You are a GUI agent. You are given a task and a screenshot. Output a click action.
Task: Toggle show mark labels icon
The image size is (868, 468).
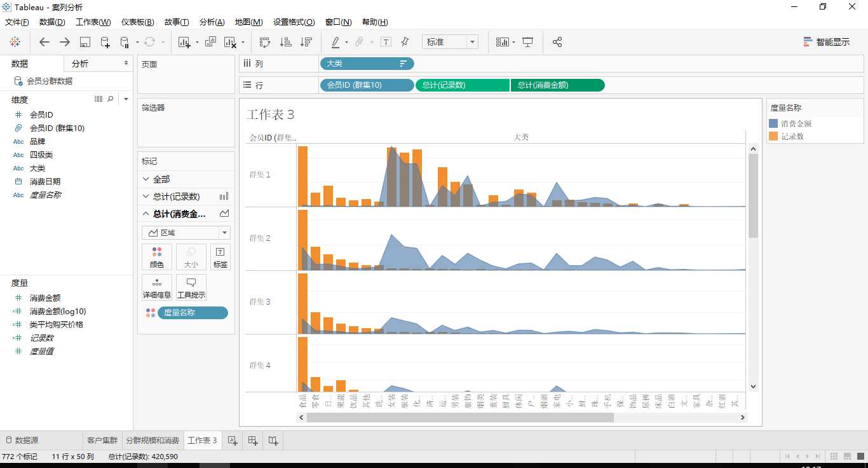coord(386,42)
